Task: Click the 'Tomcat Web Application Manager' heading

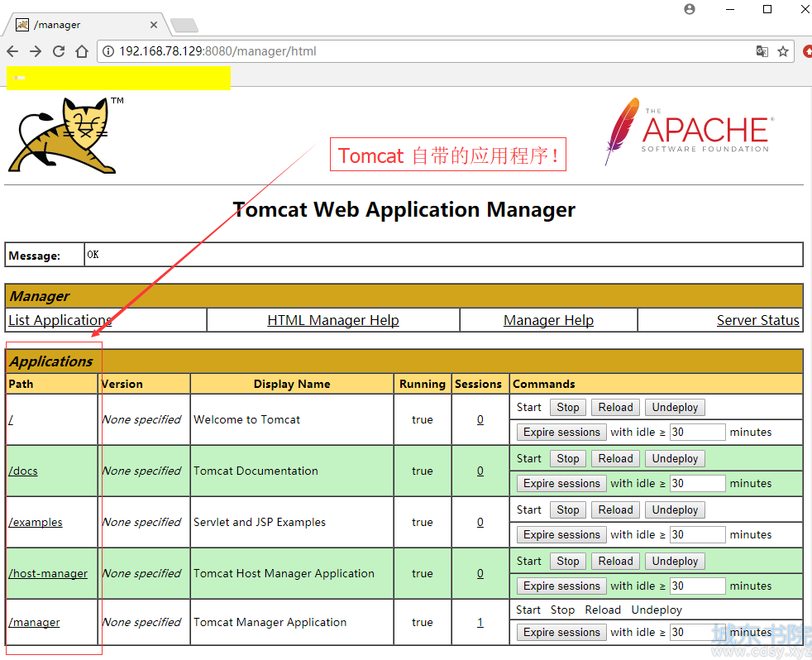Action: [404, 210]
